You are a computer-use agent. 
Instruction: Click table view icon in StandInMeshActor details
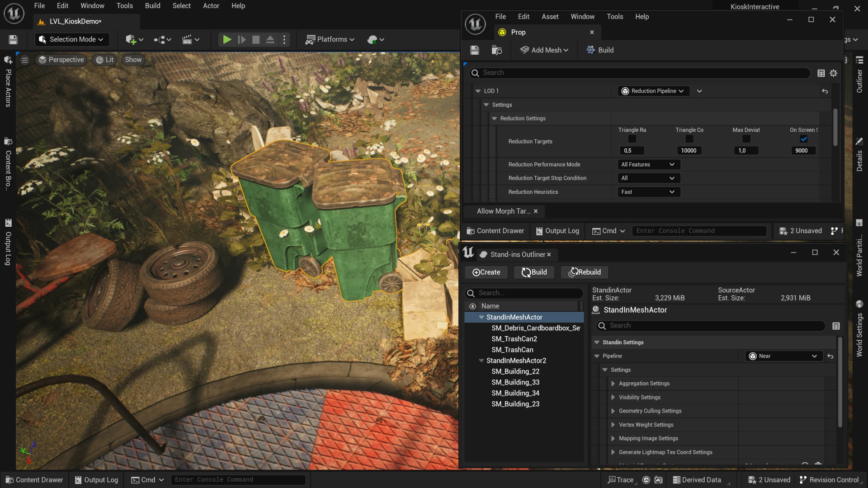pyautogui.click(x=836, y=326)
